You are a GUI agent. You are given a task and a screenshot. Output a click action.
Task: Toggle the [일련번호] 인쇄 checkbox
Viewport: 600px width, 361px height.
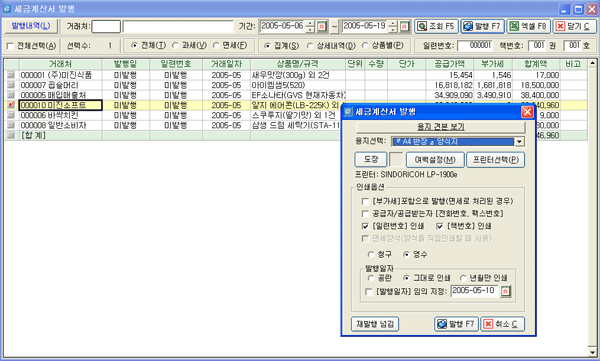click(x=365, y=226)
